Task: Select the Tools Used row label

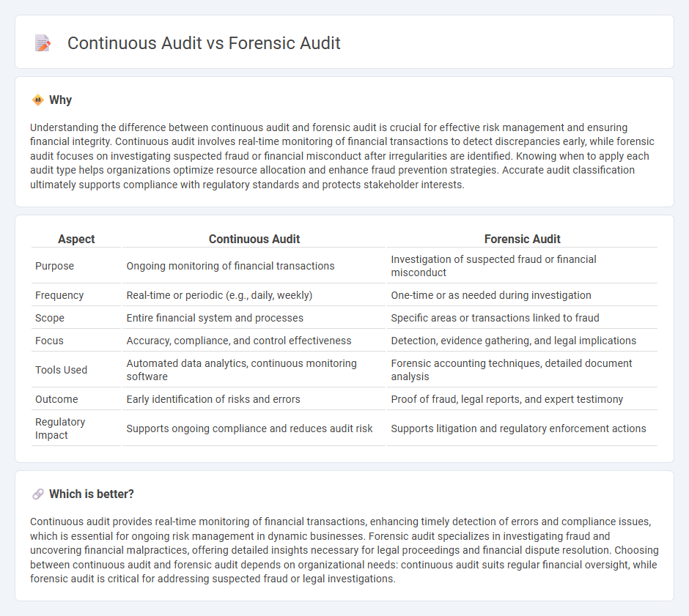Action: [x=61, y=370]
